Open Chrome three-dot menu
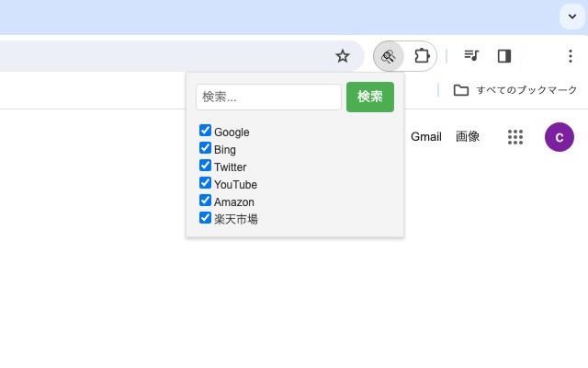The image size is (588, 368). pos(571,56)
